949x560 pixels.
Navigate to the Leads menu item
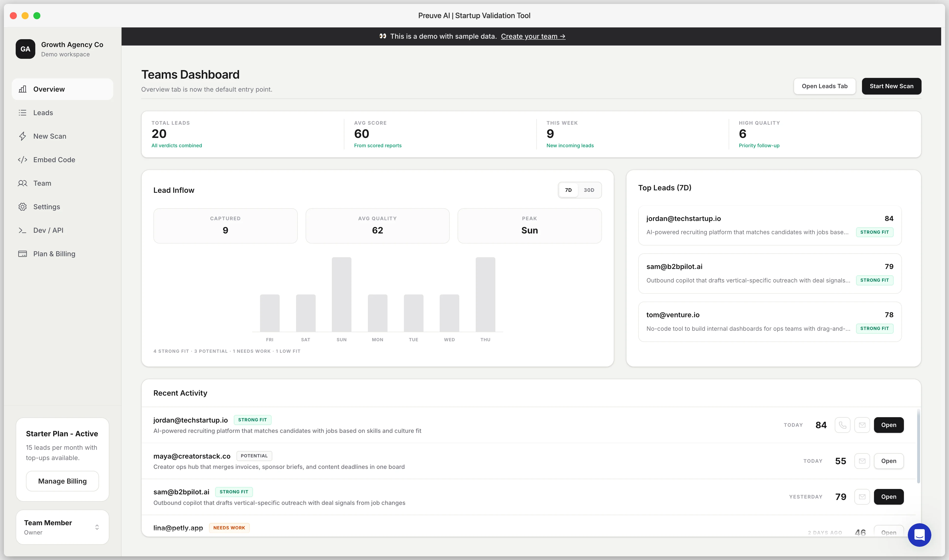coord(43,113)
